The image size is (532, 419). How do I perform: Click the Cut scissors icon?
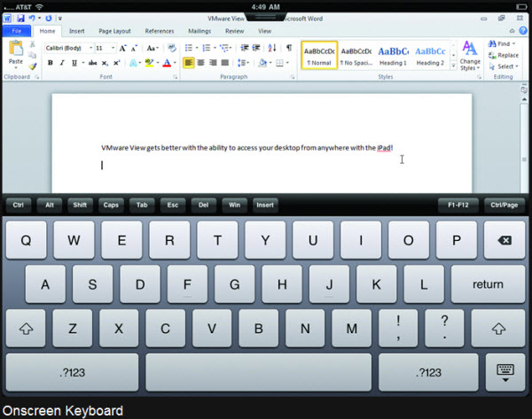pyautogui.click(x=33, y=44)
